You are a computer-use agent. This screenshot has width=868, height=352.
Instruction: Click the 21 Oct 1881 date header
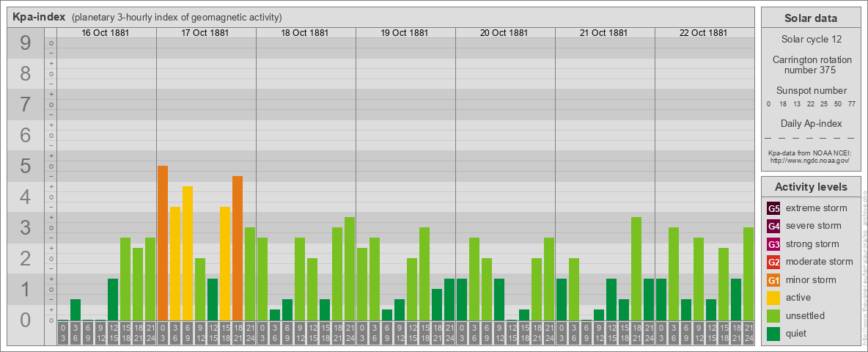[603, 33]
